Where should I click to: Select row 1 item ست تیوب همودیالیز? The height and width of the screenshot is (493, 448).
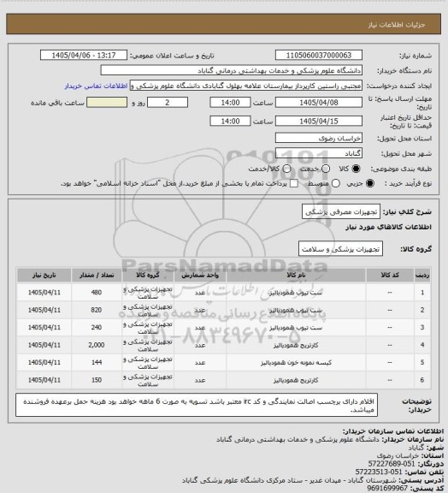(x=296, y=293)
